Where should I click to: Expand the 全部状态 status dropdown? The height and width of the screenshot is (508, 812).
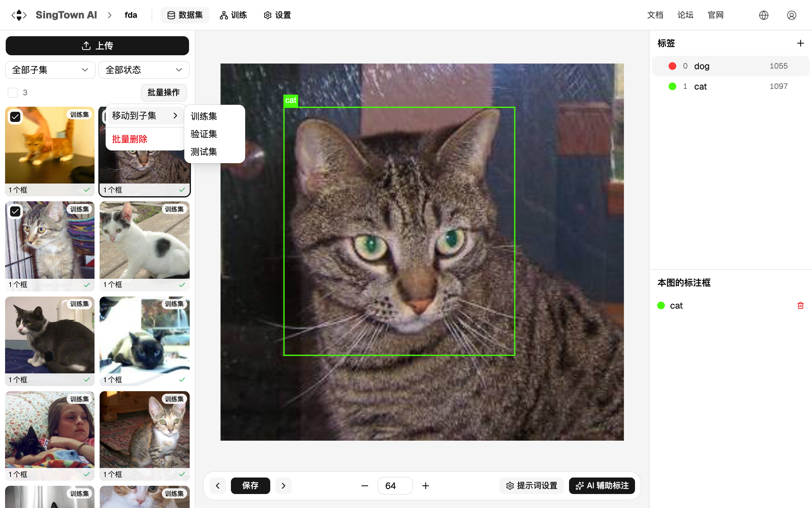pos(144,70)
